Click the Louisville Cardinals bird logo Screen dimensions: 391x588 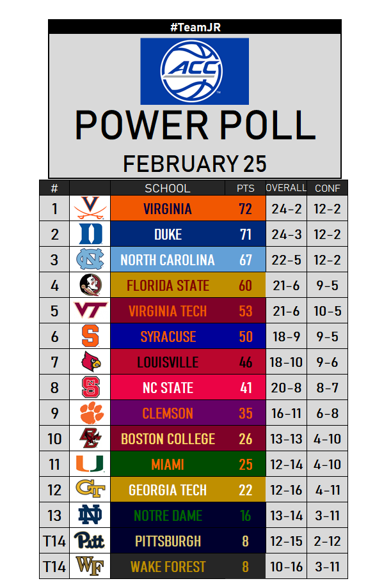pyautogui.click(x=90, y=362)
